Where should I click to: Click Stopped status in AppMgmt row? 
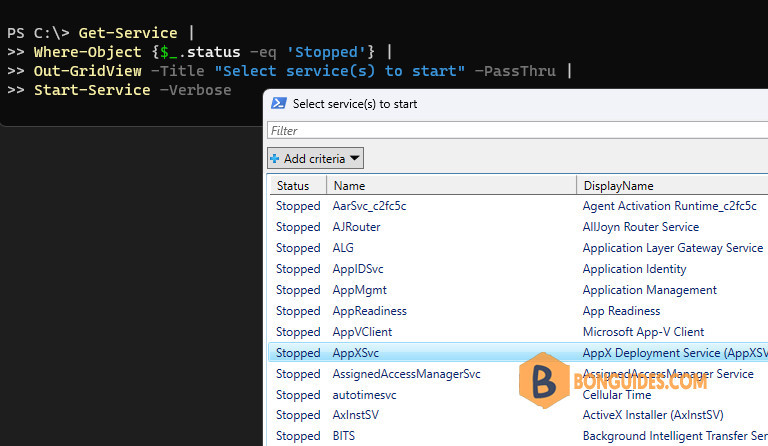298,290
